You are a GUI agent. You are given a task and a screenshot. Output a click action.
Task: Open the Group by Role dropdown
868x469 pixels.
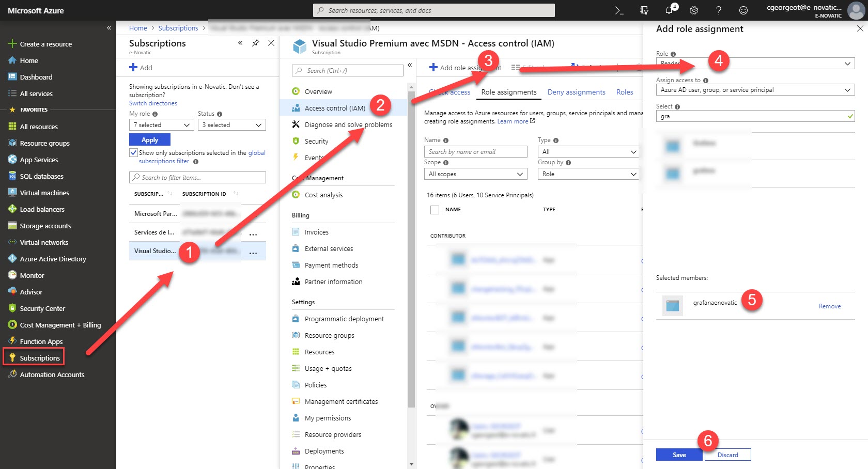588,174
